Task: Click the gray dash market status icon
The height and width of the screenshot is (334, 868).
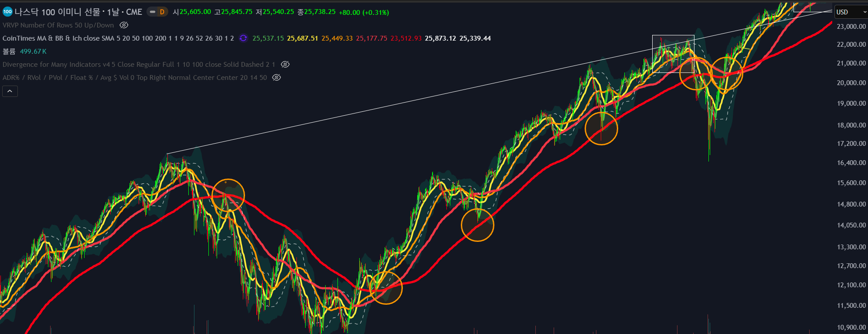Action: 153,12
